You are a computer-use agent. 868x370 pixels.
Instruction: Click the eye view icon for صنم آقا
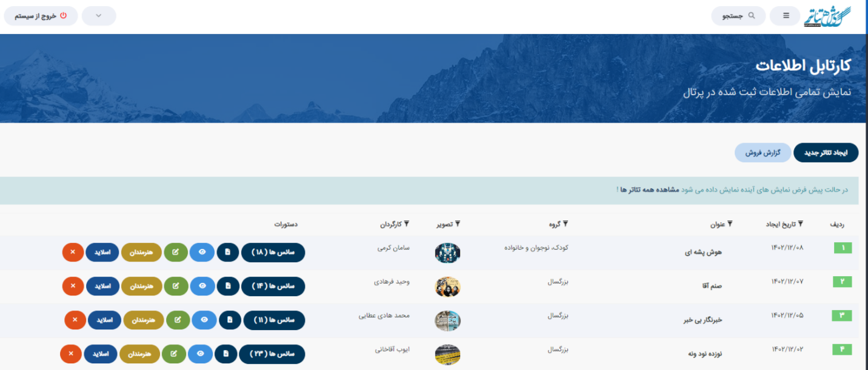202,286
